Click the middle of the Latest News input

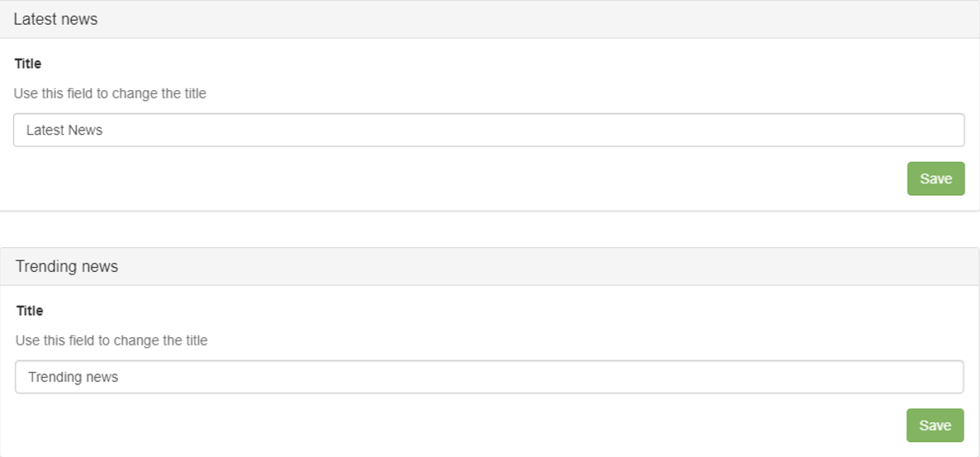[489, 130]
